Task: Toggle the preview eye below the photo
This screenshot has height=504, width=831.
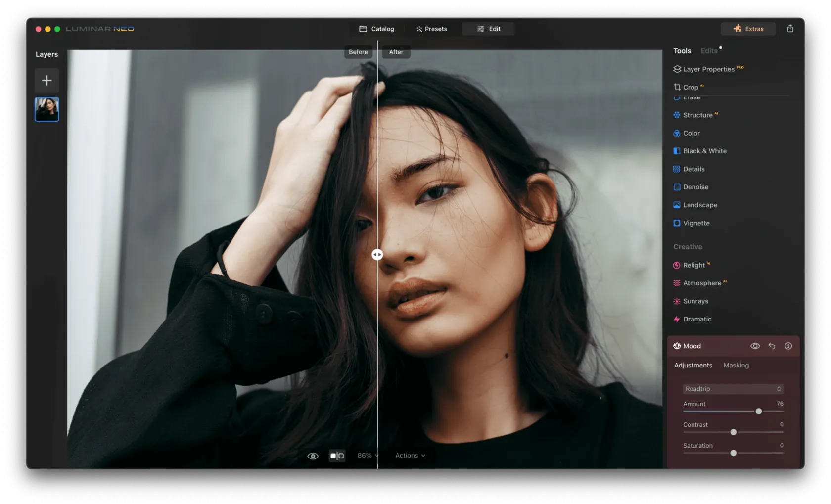Action: (313, 456)
